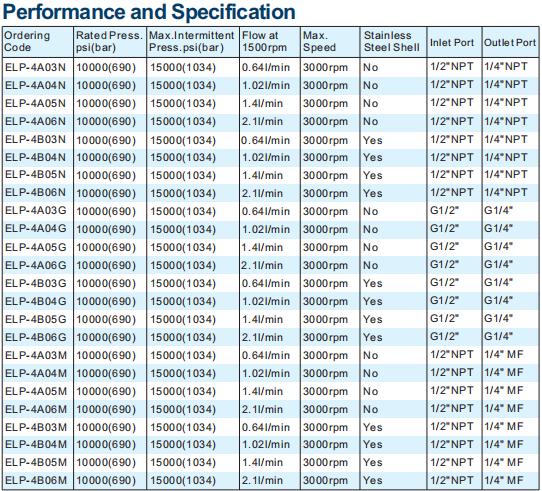Click the 1/4"NPT outlet in ELP-4B04N row
Viewport: 542px width, 491px height.
click(506, 157)
